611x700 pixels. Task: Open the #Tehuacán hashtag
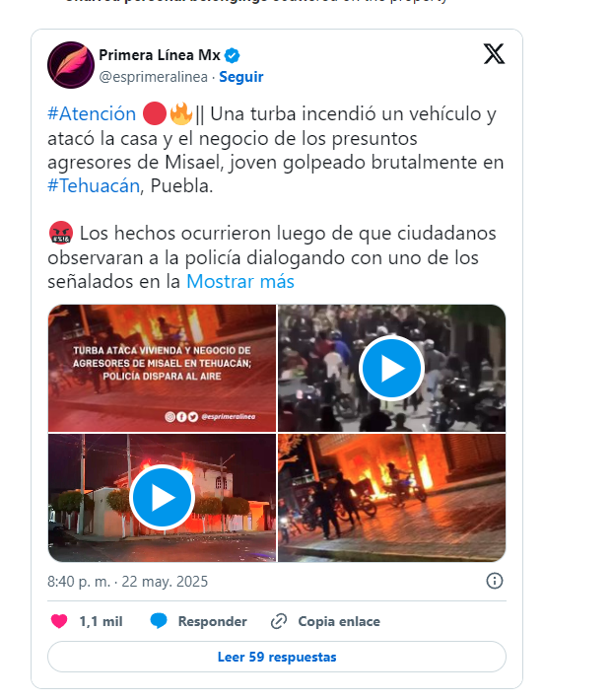click(94, 185)
